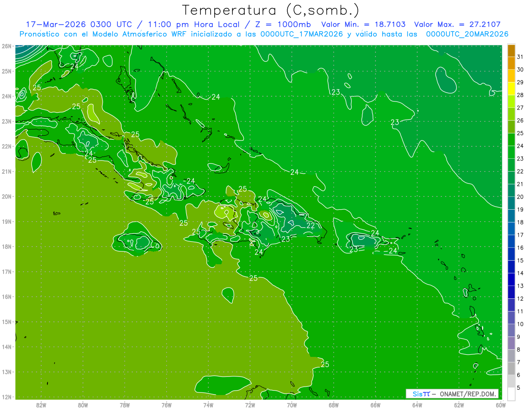Click the 20N latitude axis label
The image size is (532, 411).
tap(6, 196)
